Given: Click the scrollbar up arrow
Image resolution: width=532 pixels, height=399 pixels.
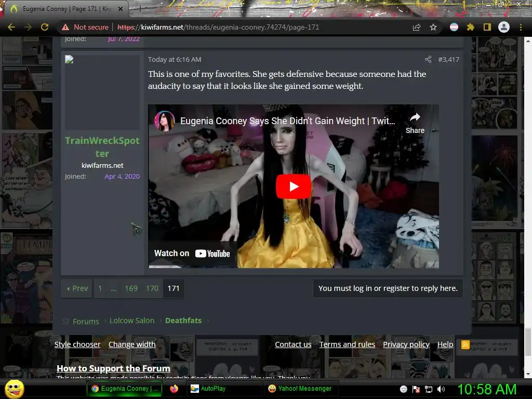Looking at the screenshot, I should coord(528,41).
